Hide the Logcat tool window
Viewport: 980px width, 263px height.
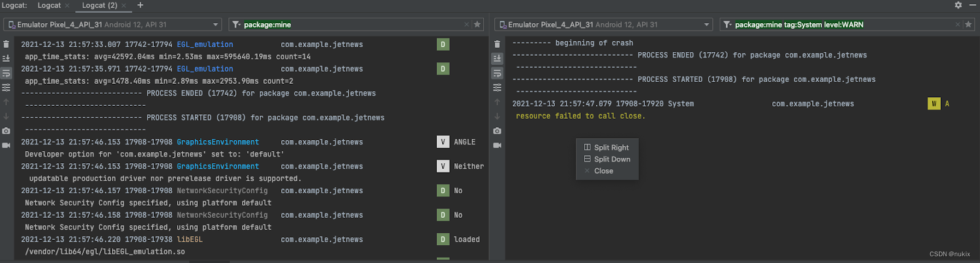[x=973, y=5]
